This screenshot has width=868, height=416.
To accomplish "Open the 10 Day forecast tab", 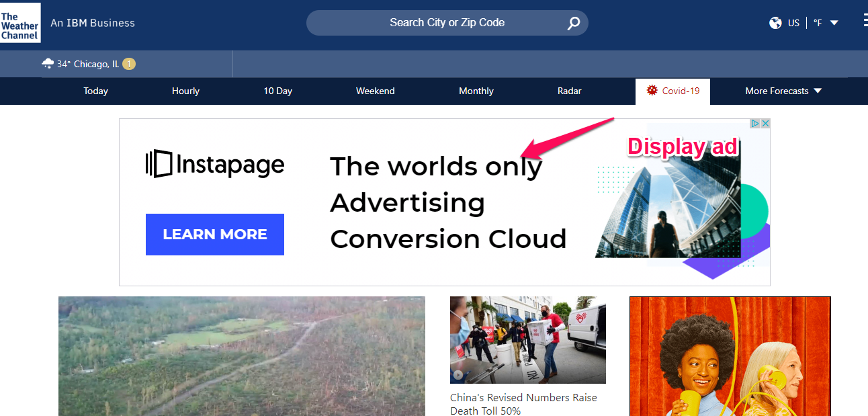I will (277, 91).
